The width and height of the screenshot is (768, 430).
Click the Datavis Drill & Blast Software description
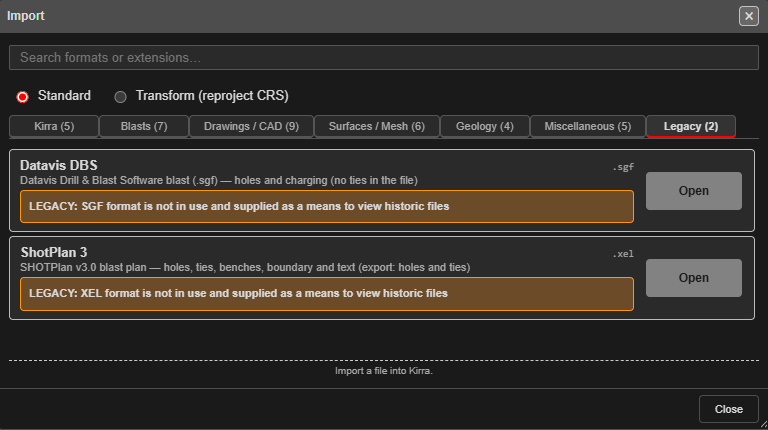pos(218,180)
